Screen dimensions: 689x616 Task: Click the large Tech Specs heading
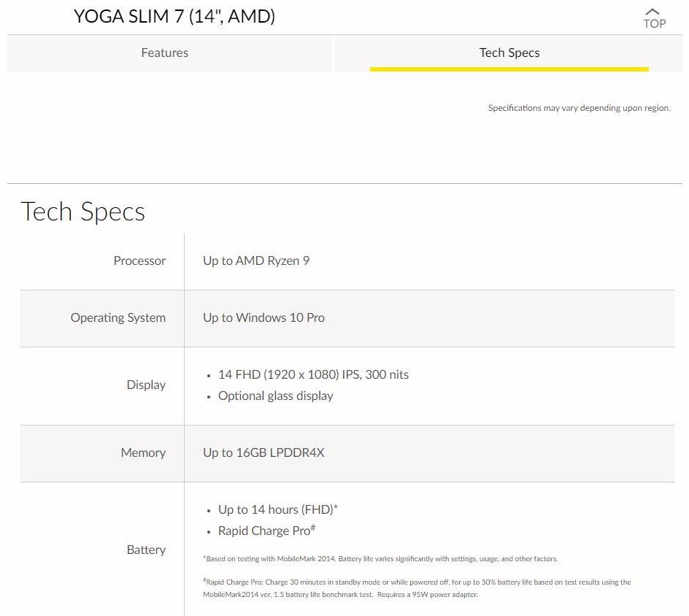83,212
